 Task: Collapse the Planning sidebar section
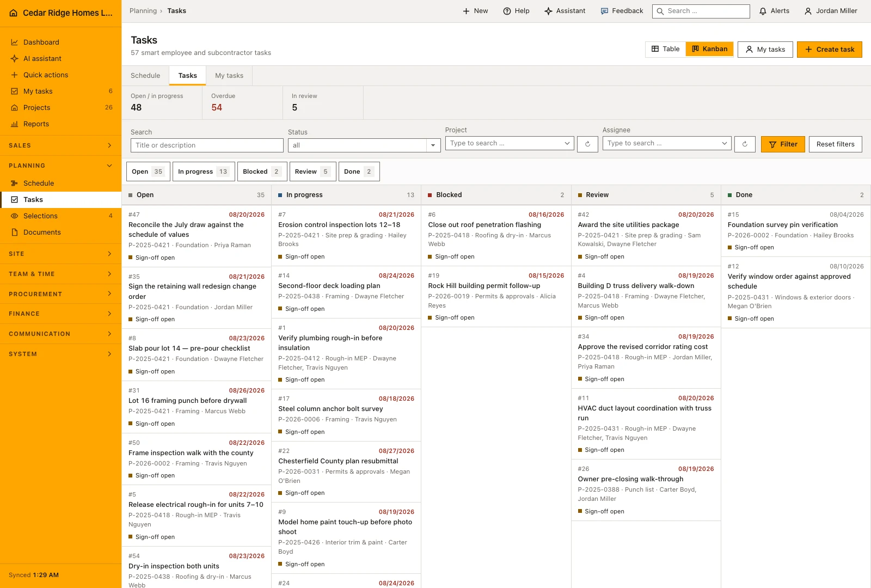pos(60,166)
